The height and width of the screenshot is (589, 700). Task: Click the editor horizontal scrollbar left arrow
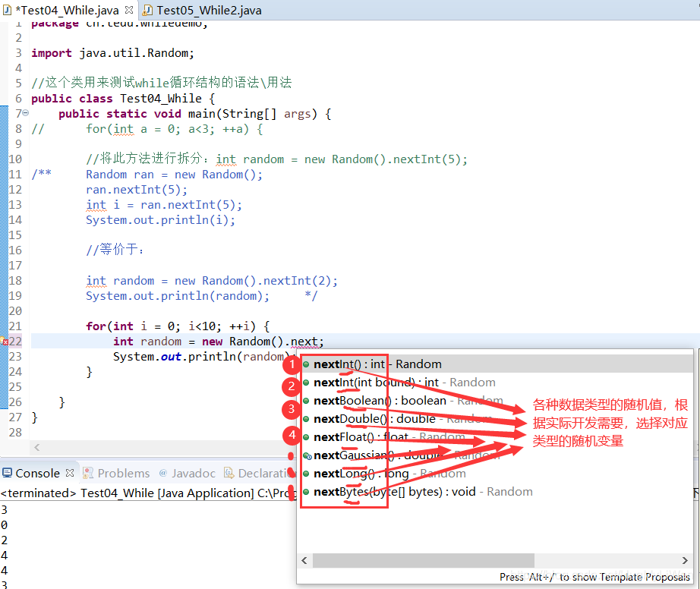tap(37, 448)
